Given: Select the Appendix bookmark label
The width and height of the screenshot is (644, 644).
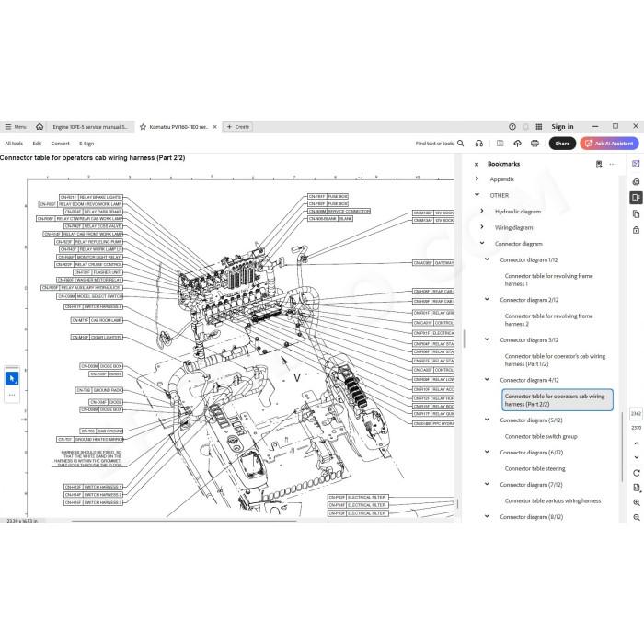Looking at the screenshot, I should click(502, 179).
